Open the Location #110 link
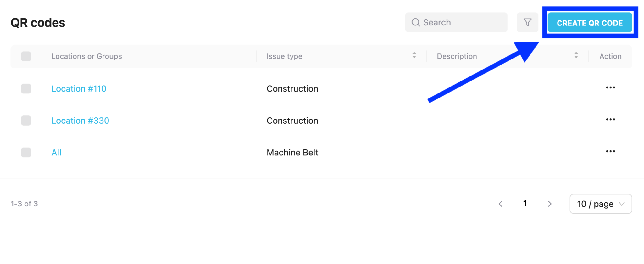The width and height of the screenshot is (644, 264). [79, 89]
